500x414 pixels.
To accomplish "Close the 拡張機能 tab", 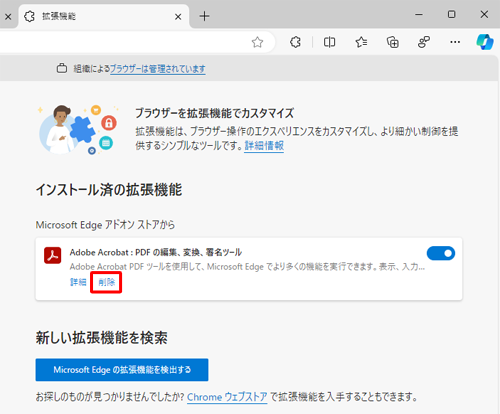I will (178, 17).
